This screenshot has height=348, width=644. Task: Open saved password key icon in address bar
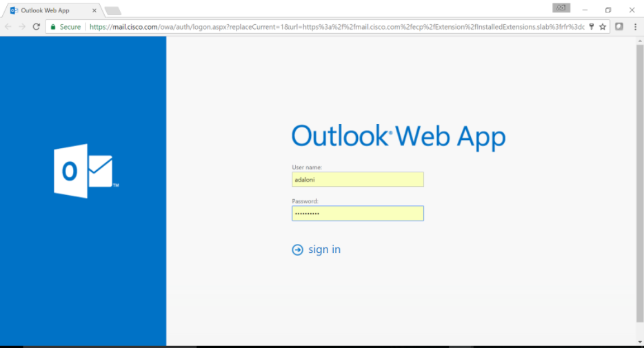pyautogui.click(x=592, y=27)
